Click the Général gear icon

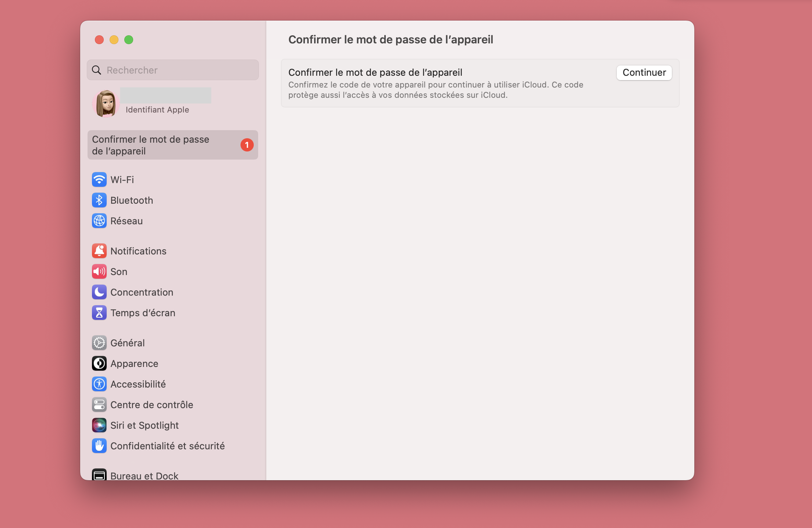pyautogui.click(x=99, y=343)
